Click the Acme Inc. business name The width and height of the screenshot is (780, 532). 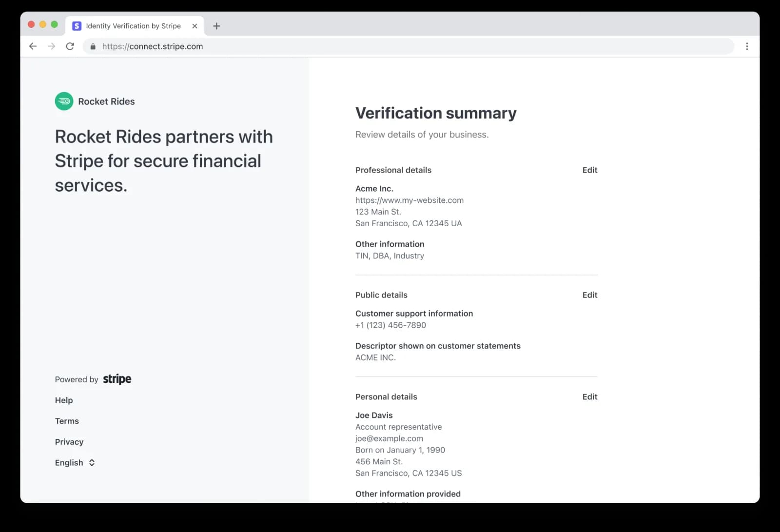tap(374, 189)
